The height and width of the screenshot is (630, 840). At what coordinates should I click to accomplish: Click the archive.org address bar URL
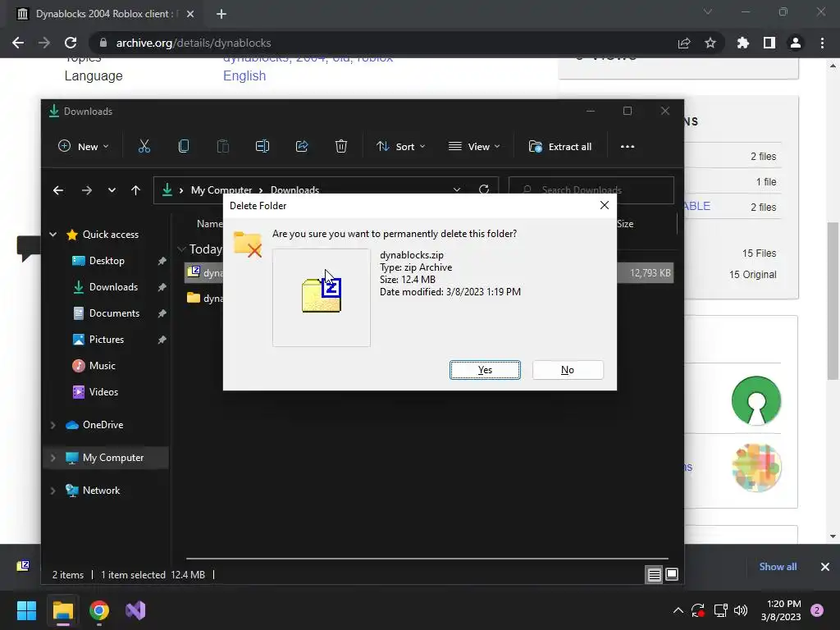194,43
